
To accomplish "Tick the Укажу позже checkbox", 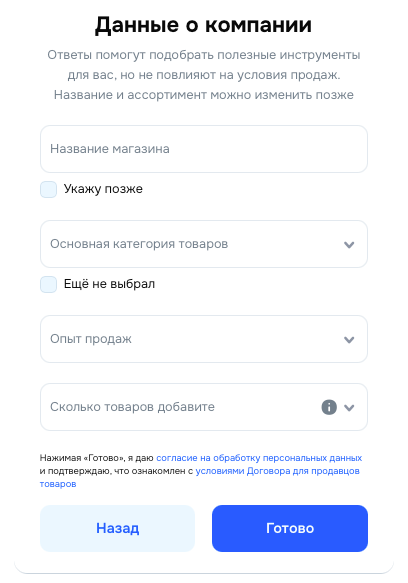I will click(x=48, y=189).
